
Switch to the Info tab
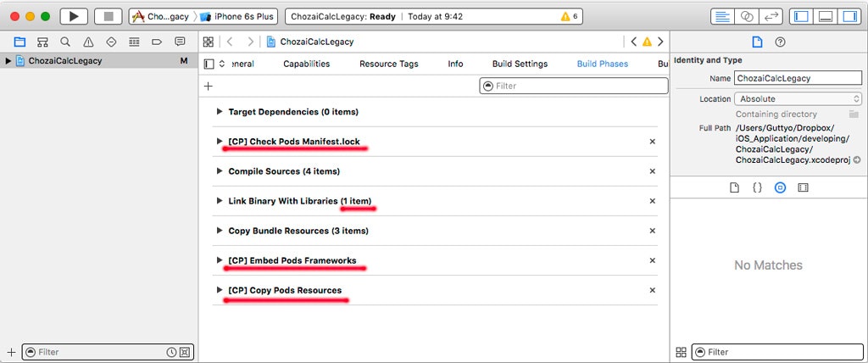point(455,64)
